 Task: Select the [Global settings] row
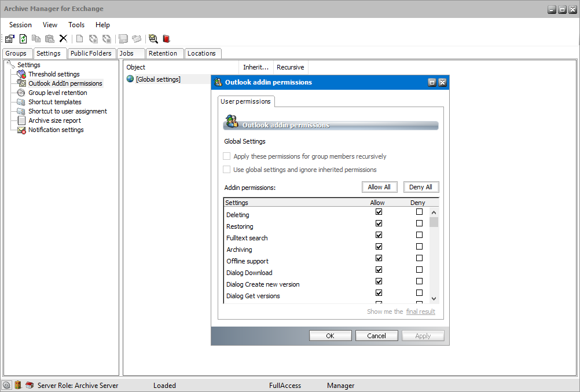[x=159, y=79]
